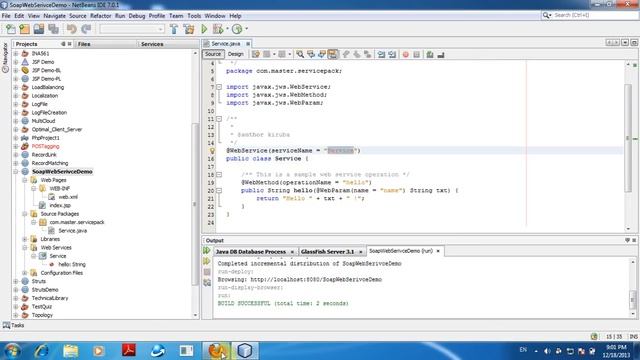Click the Last Edit editor toolbar icon

(x=256, y=54)
